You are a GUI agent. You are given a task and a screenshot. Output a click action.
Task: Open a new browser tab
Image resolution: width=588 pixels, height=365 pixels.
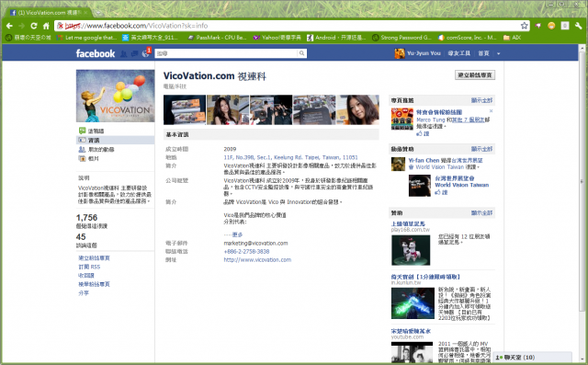point(98,13)
